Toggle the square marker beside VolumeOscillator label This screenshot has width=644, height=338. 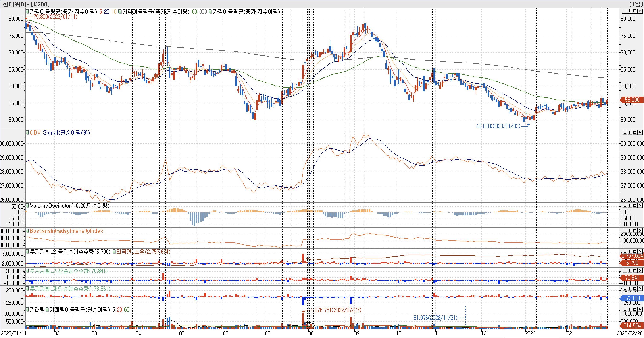tap(27, 206)
